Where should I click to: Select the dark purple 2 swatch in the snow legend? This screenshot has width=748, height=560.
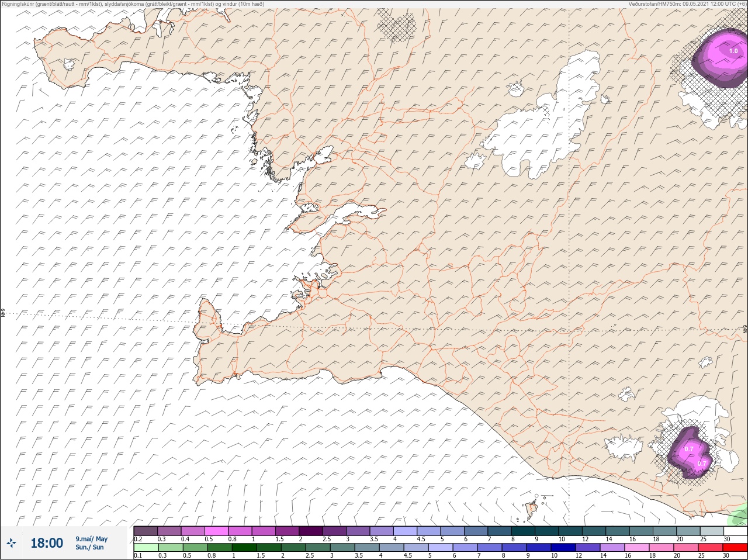(x=311, y=531)
